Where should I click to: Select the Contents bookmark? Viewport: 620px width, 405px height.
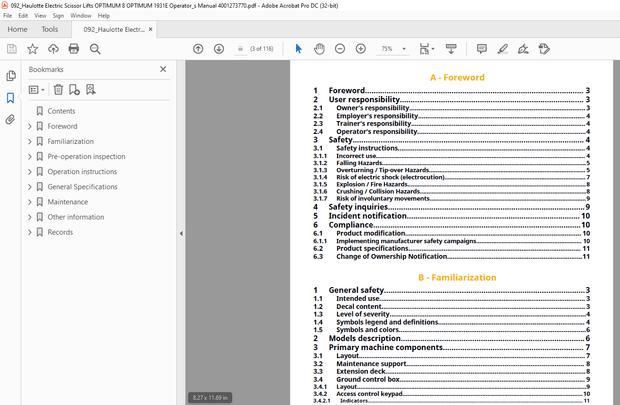tap(61, 111)
